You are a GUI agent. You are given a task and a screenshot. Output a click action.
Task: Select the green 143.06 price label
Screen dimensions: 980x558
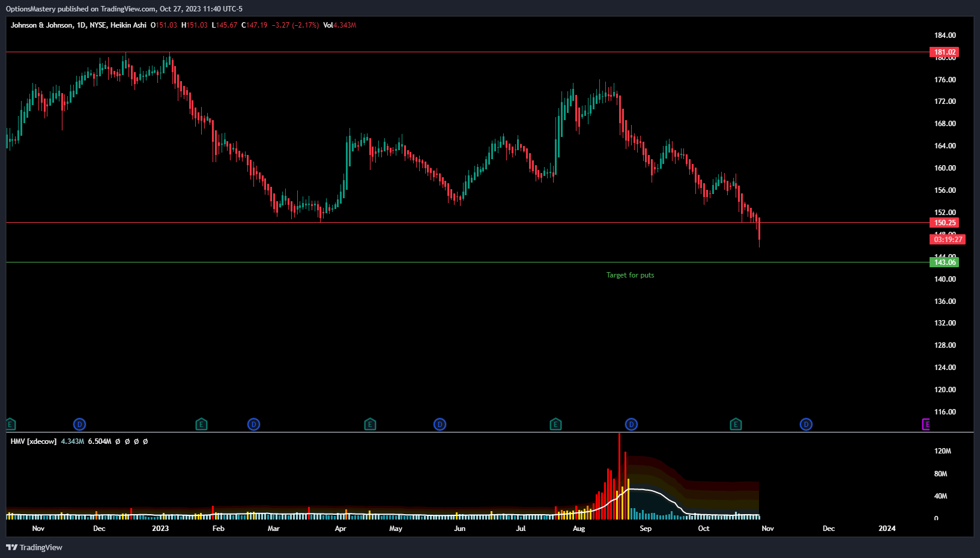(945, 262)
